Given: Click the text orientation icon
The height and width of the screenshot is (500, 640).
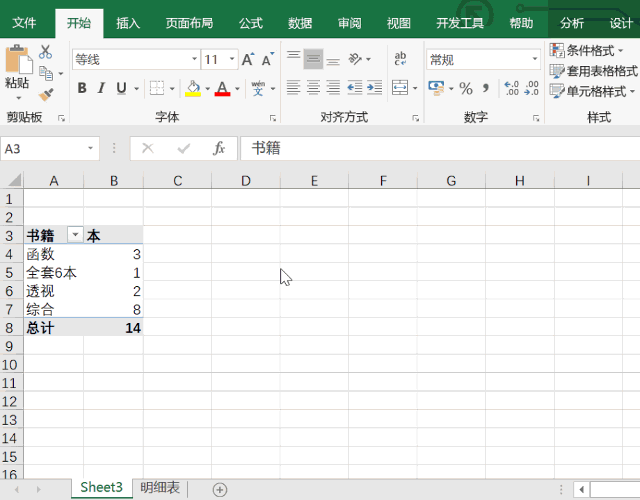Looking at the screenshot, I should click(x=355, y=59).
